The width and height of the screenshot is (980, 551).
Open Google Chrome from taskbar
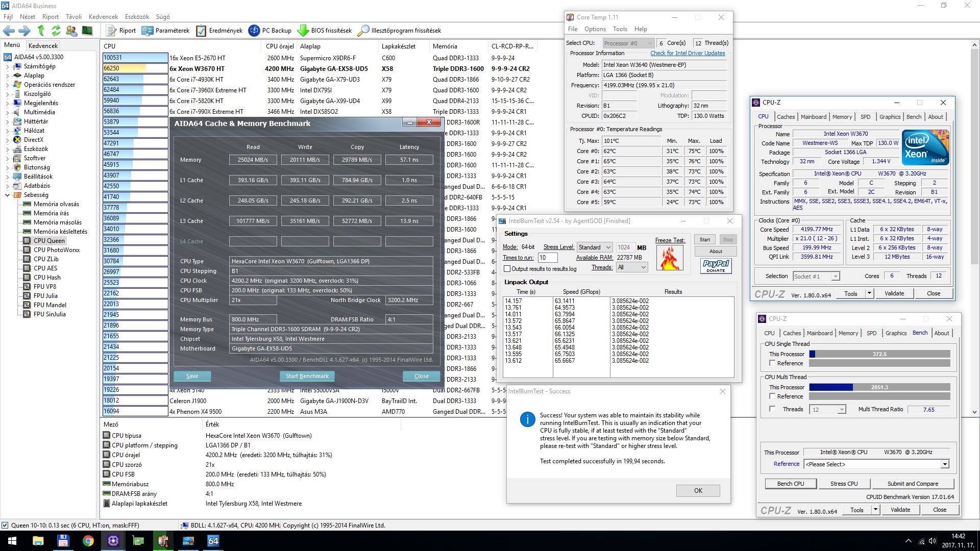[88, 541]
